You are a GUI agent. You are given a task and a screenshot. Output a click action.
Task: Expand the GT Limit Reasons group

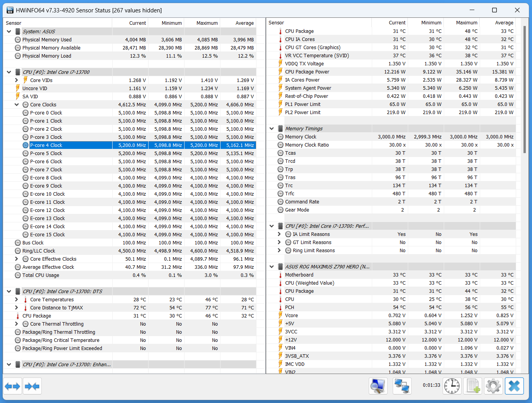[x=279, y=242]
